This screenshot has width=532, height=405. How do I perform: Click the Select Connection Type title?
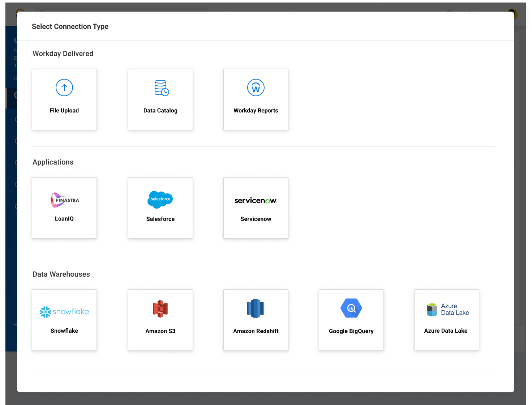coord(70,26)
